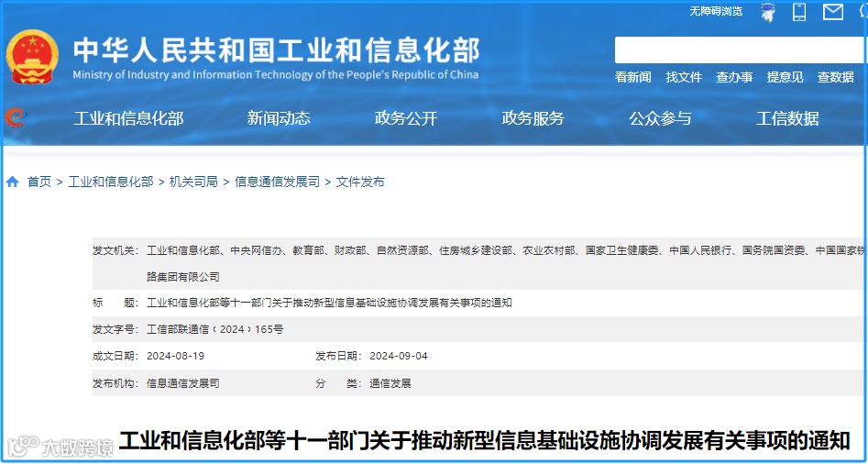Open 公众参与 navigation menu
Image resolution: width=868 pixels, height=464 pixels.
coord(660,118)
